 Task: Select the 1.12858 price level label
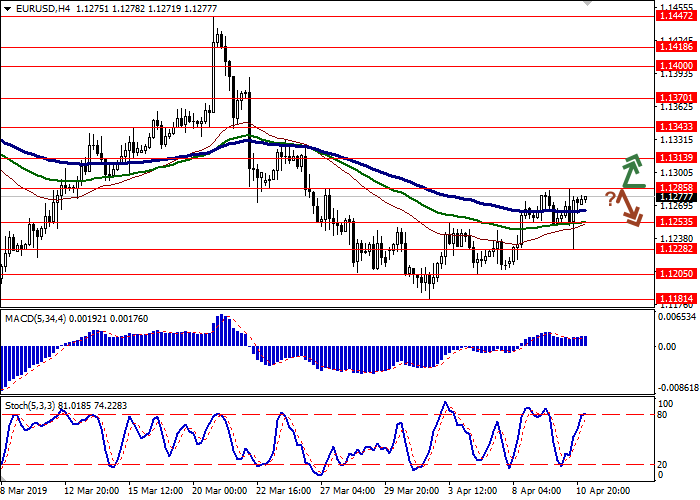point(675,187)
